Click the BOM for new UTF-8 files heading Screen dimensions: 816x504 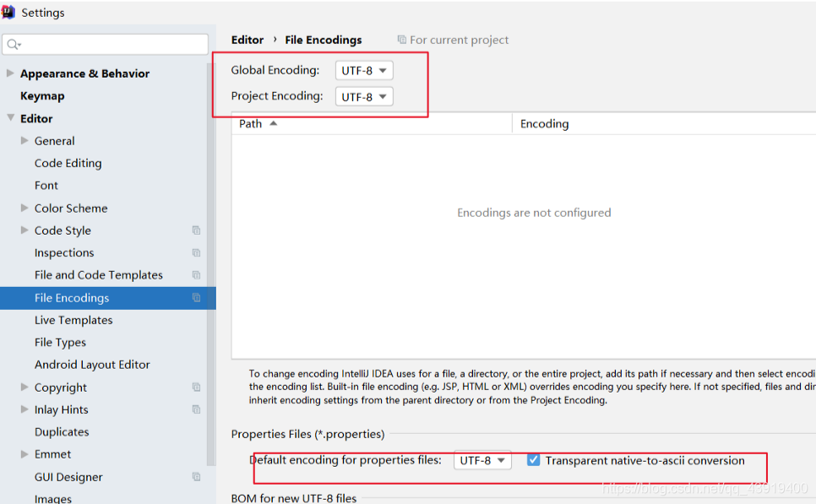pos(293,498)
